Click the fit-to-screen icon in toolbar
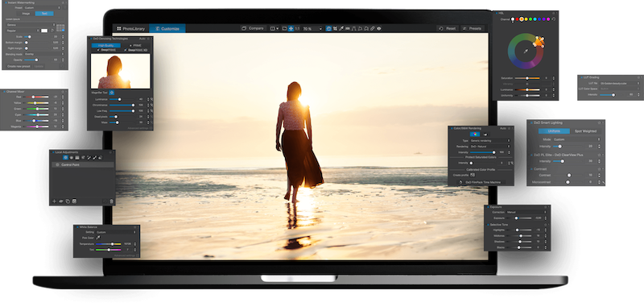Screen dimensions: 644x307 pyautogui.click(x=284, y=28)
